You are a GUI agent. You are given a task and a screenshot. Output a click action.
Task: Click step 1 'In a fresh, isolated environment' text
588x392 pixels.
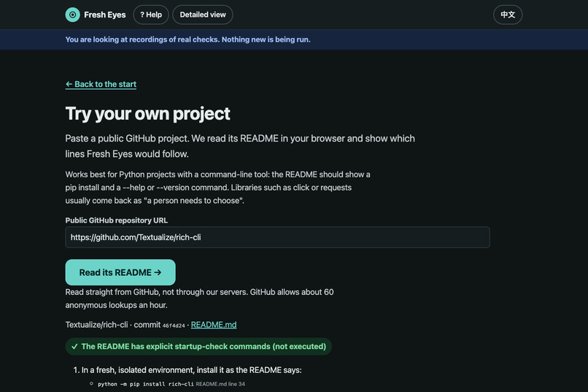coord(191,370)
